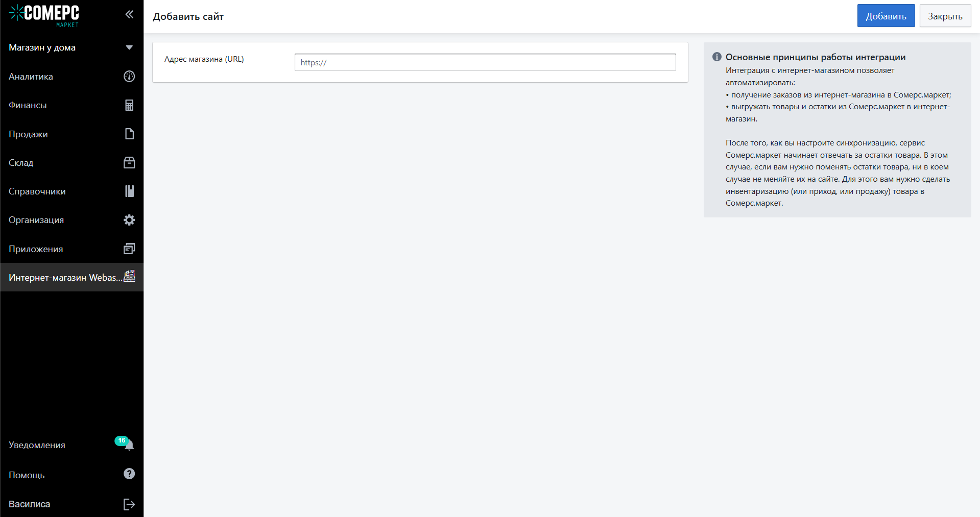The width and height of the screenshot is (980, 517).
Task: Open the 16 notifications badge
Action: tap(122, 440)
